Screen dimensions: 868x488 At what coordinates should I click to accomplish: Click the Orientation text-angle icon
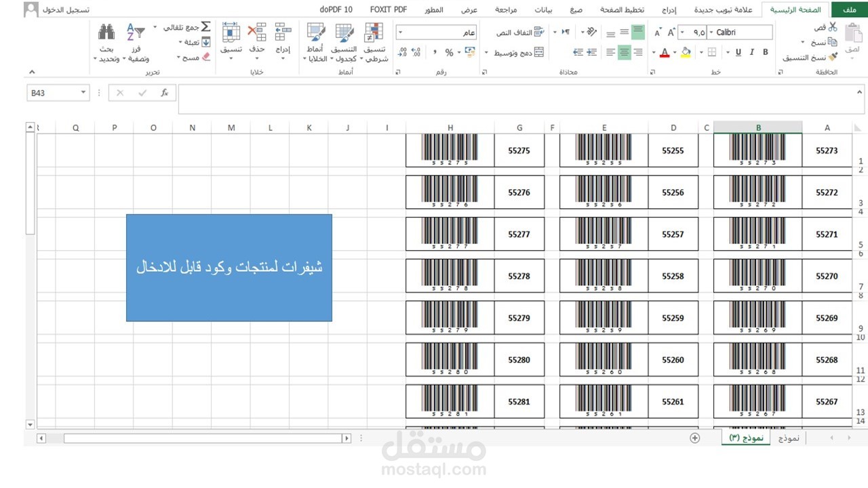591,32
